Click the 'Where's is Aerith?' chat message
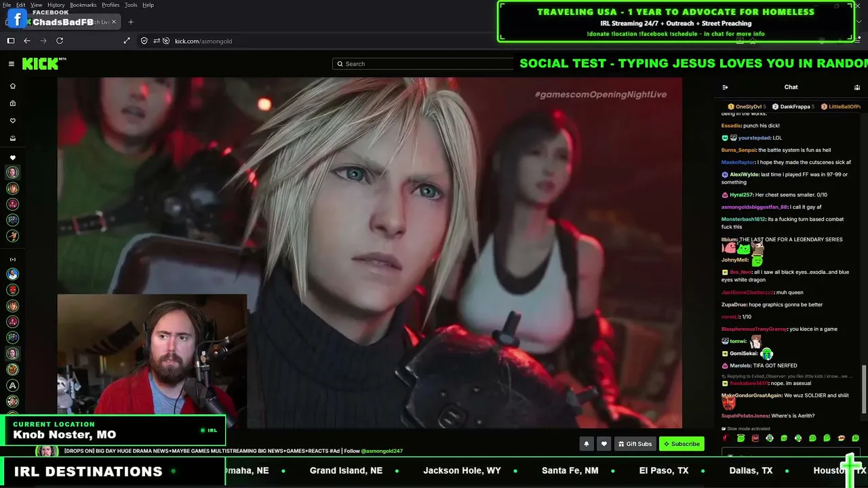This screenshot has width=868, height=488. tap(793, 415)
